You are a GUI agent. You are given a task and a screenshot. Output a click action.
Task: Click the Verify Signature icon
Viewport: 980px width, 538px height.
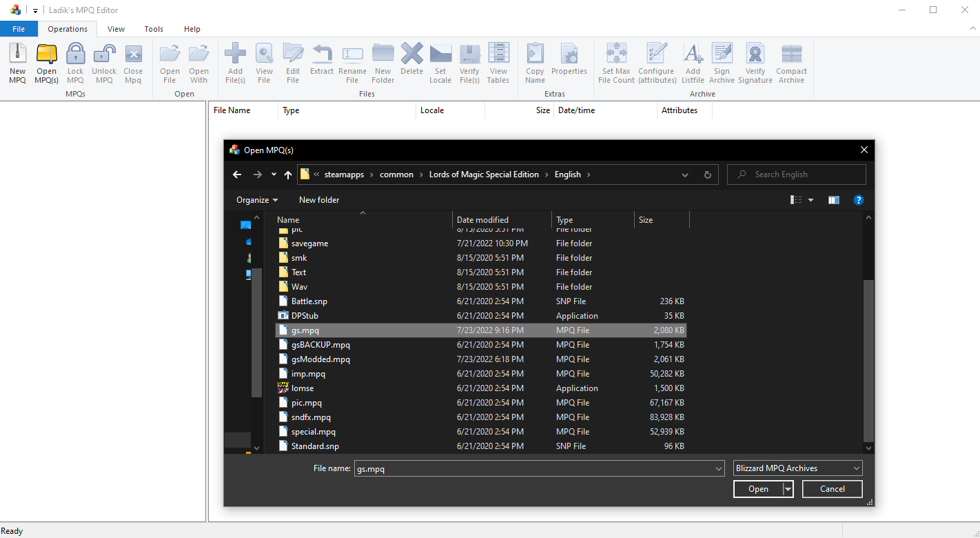755,54
